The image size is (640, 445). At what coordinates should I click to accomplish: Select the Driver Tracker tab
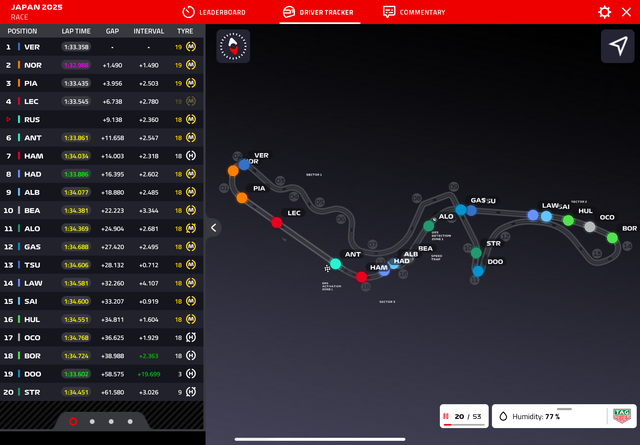(318, 12)
